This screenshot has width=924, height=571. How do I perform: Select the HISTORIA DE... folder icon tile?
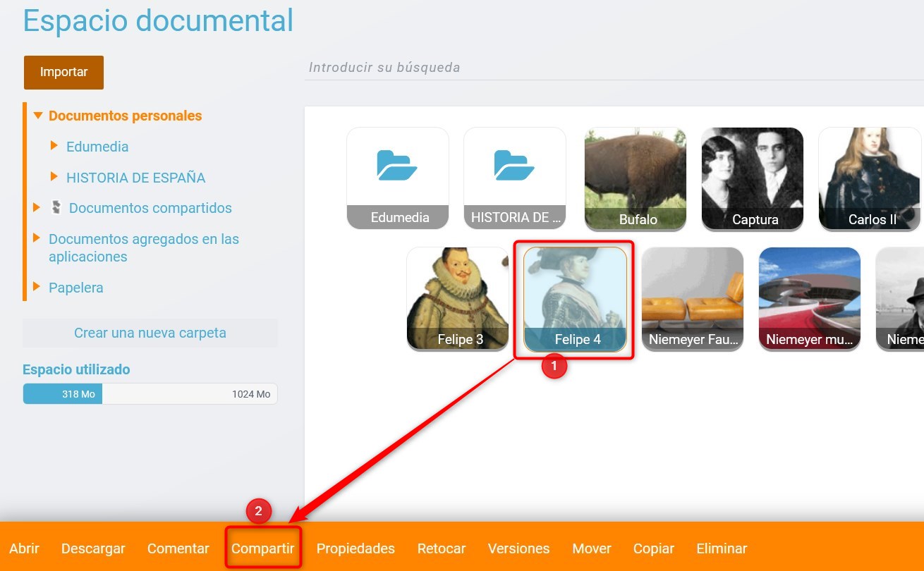coord(515,178)
